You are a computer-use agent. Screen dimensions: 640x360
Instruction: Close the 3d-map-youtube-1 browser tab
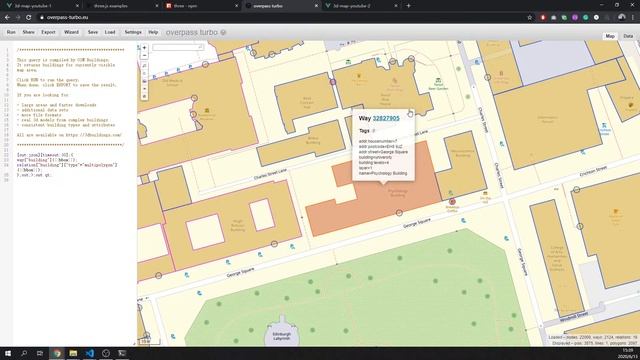coord(78,6)
